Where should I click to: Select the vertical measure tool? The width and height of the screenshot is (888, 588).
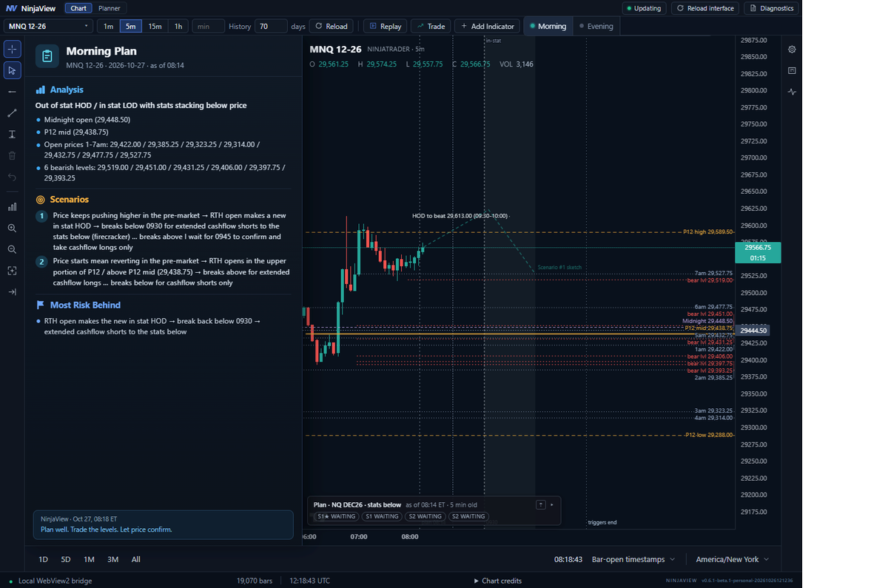pos(12,134)
